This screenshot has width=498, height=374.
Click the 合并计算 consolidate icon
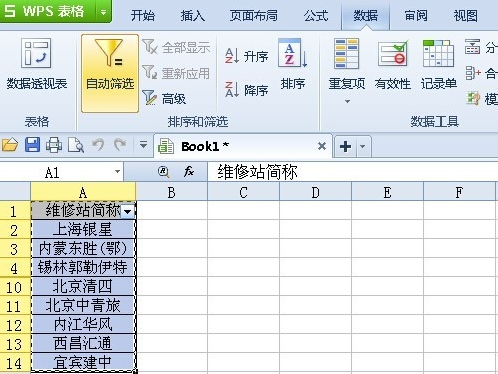pos(472,73)
